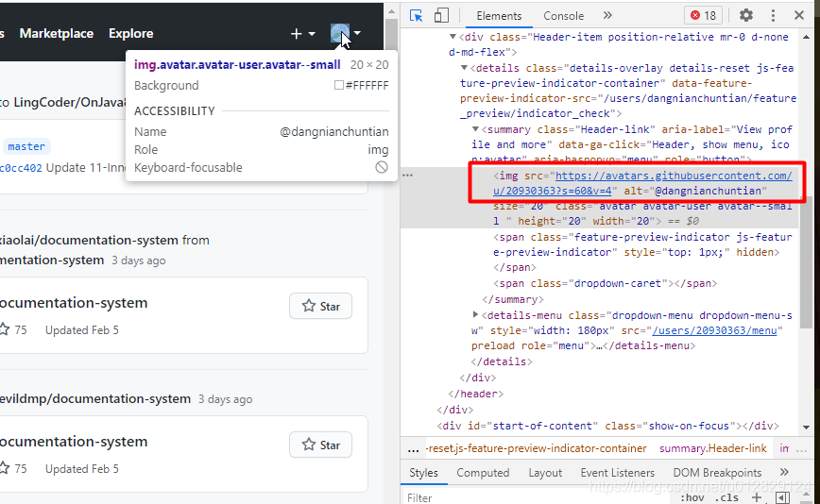Open xiaolai/documentation-system repository link
Image resolution: width=820 pixels, height=504 pixels.
pyautogui.click(x=89, y=241)
